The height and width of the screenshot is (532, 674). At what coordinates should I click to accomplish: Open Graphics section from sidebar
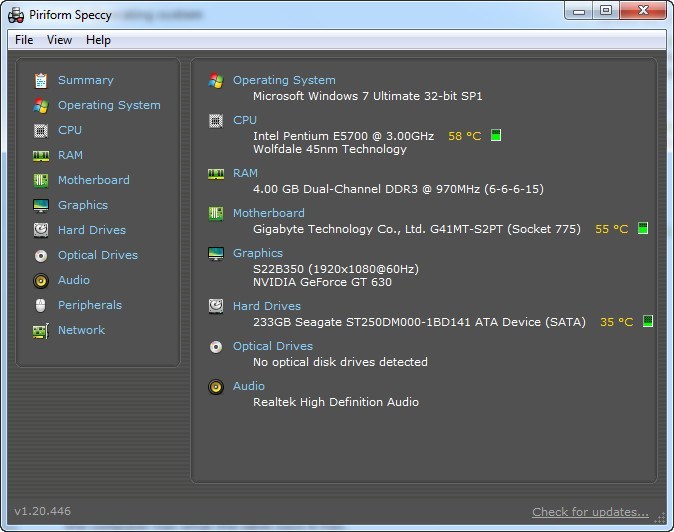[x=83, y=205]
